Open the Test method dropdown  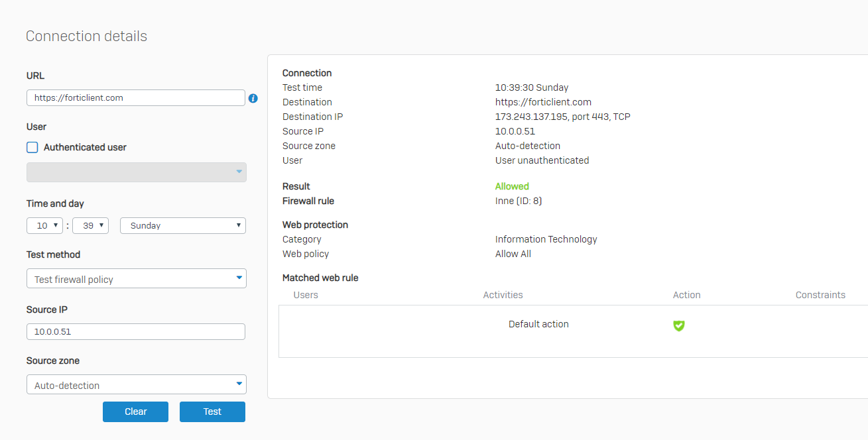click(136, 279)
